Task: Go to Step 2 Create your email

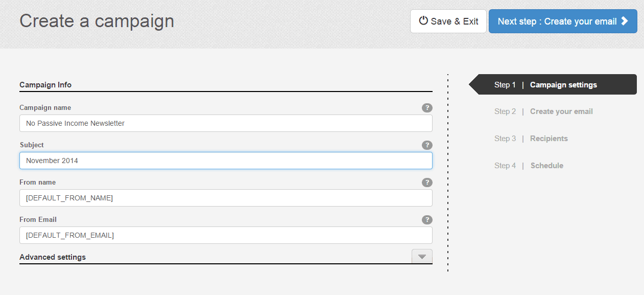Action: (543, 111)
